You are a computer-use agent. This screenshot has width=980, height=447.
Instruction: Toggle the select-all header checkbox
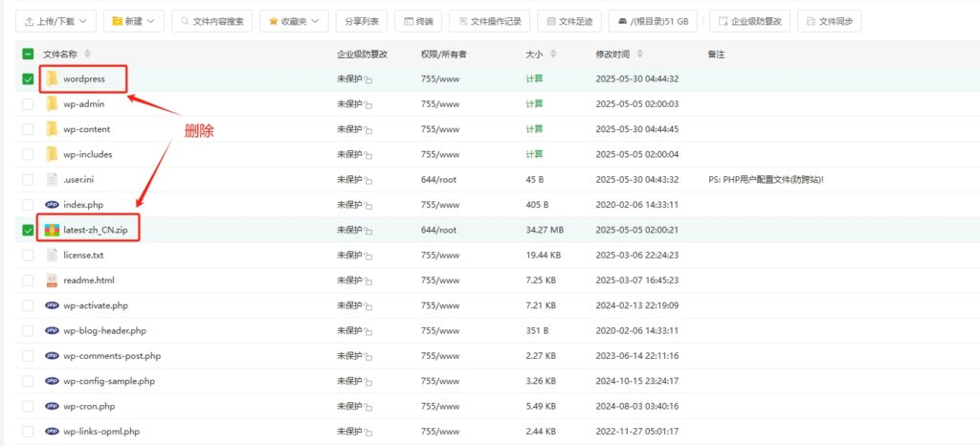click(28, 54)
